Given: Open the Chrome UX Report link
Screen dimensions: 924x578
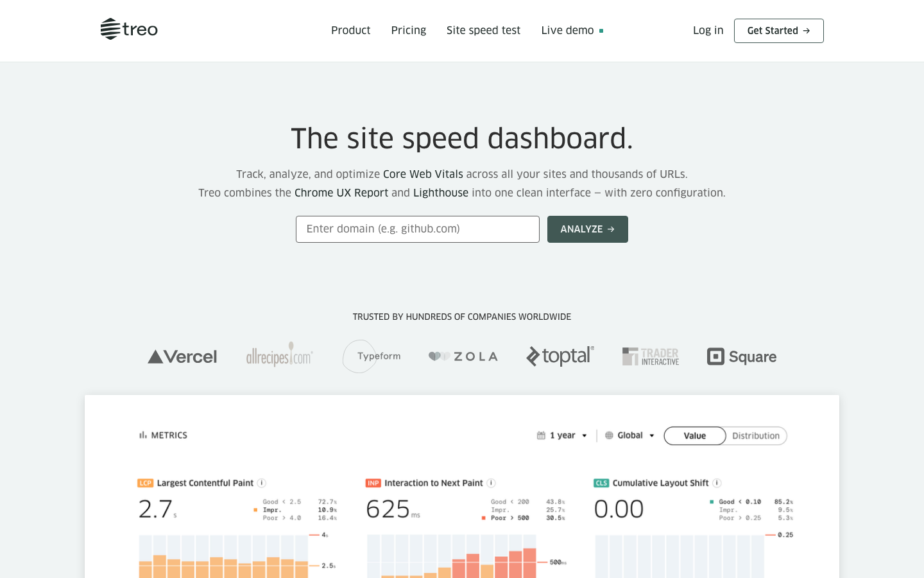Looking at the screenshot, I should [341, 193].
